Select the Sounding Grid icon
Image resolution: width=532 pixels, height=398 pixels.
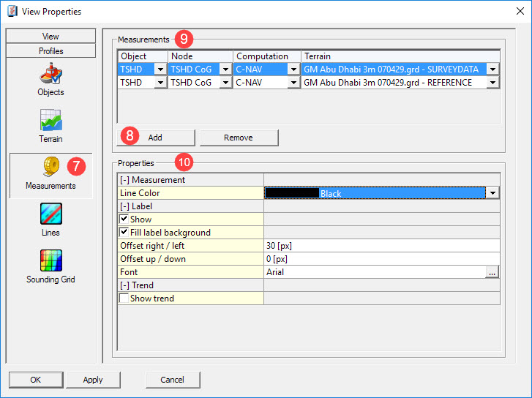[50, 261]
